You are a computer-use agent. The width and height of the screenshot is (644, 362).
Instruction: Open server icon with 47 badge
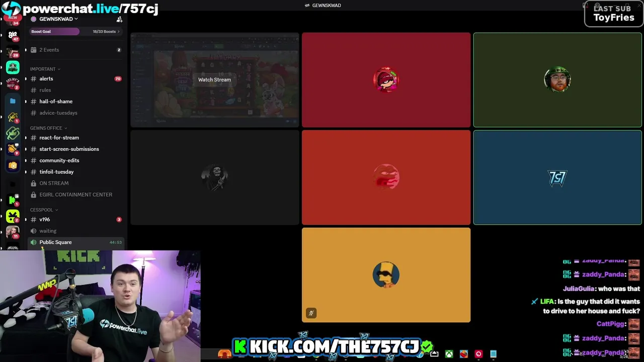pos(13,35)
